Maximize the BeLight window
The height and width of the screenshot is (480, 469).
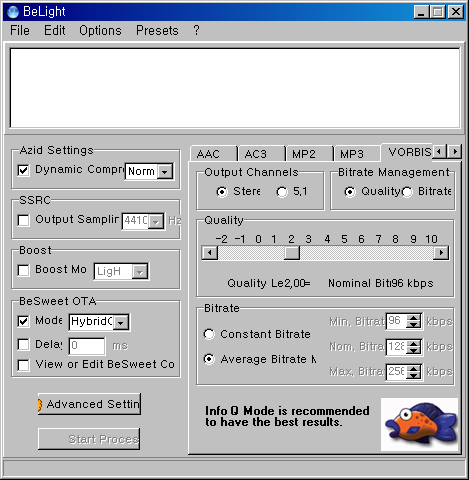click(438, 12)
